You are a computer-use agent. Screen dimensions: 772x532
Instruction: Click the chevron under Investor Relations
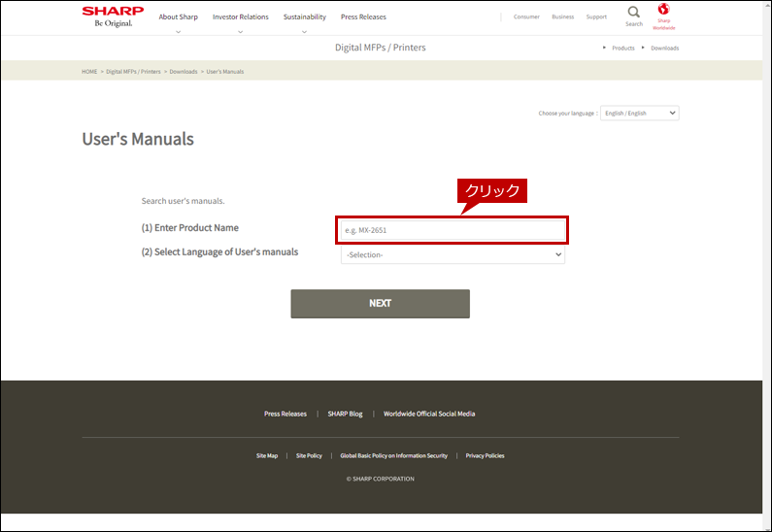coord(240,31)
